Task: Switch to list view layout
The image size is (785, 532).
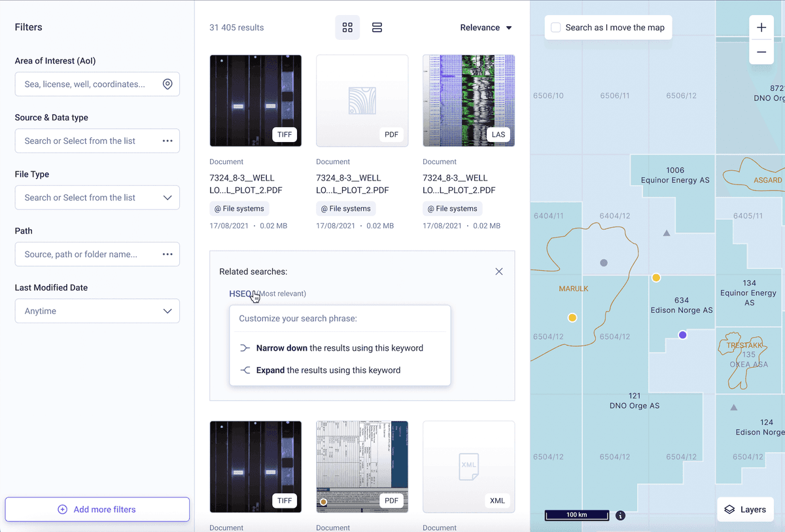Action: [377, 27]
